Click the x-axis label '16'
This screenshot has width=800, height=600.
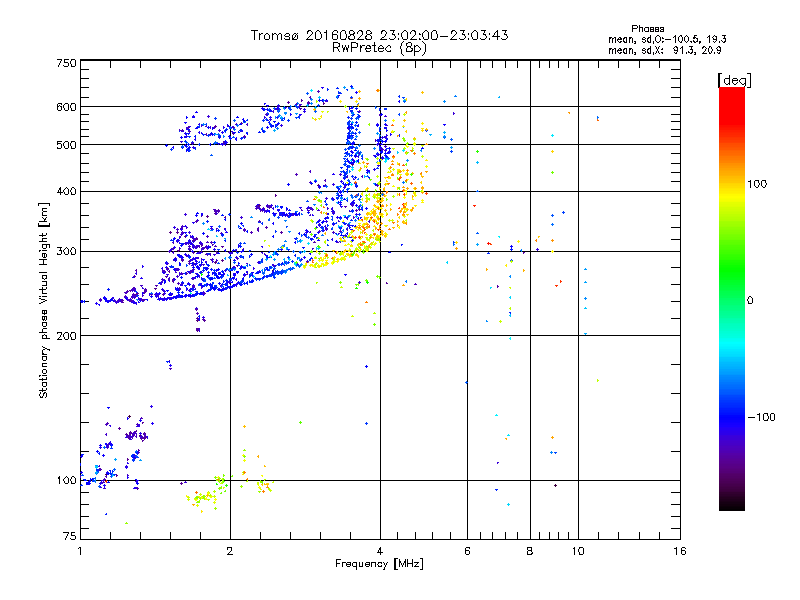[680, 551]
